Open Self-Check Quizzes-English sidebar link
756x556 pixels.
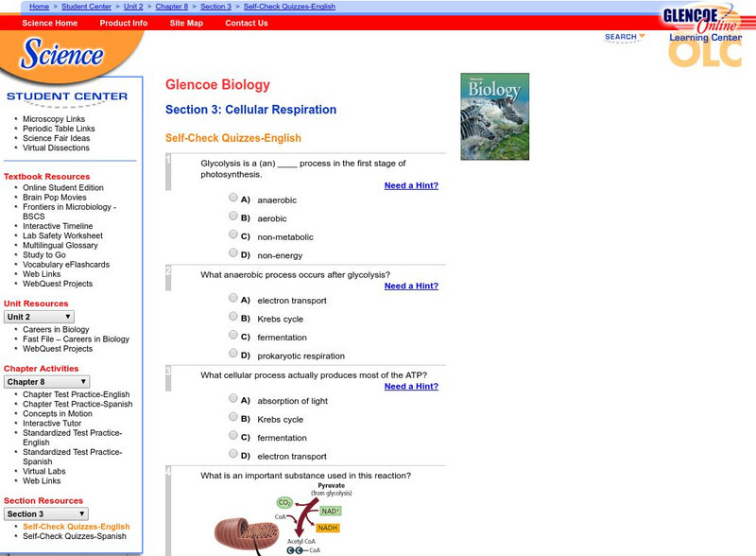coord(77,527)
